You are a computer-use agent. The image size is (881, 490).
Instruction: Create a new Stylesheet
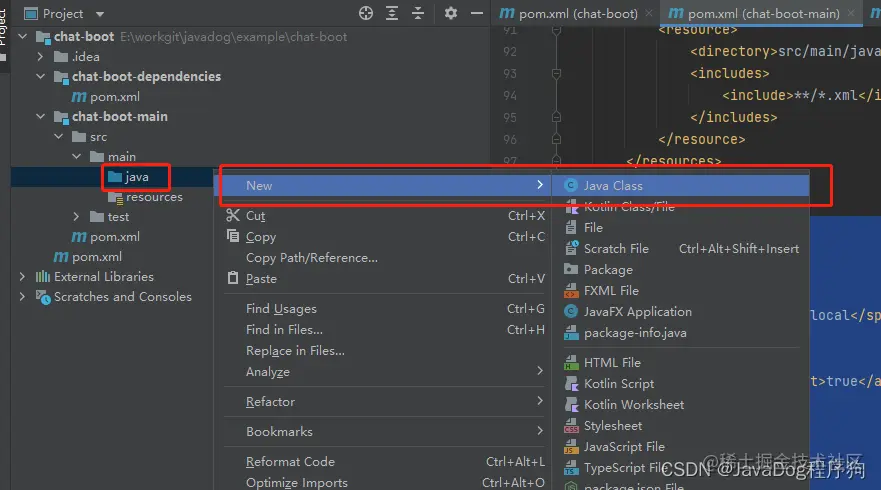[681, 425]
